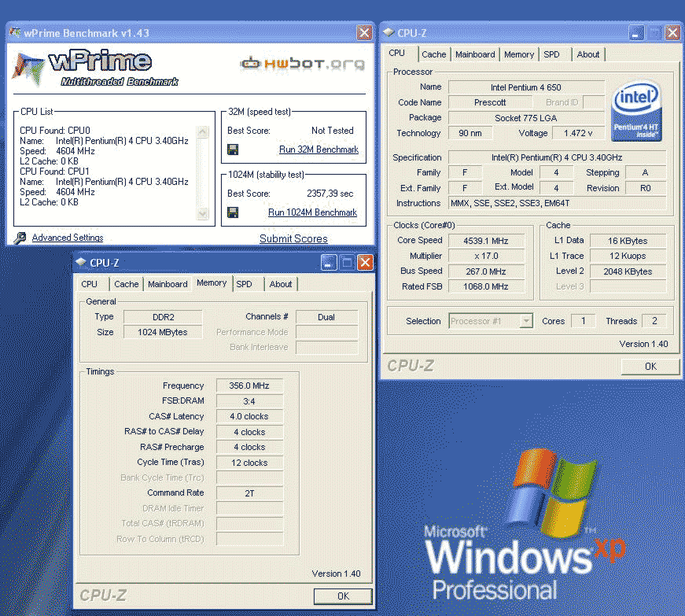Close the wPrime Benchmark window

(x=364, y=32)
